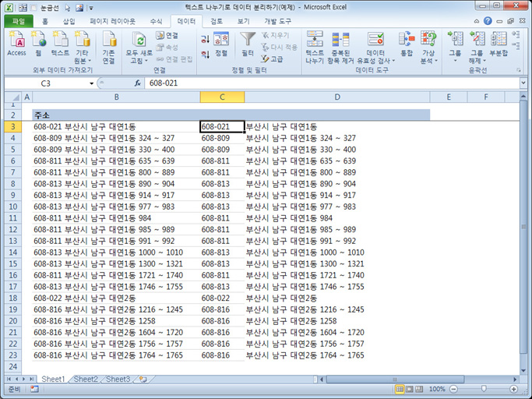Toggle Filter (필터) funnel
This screenshot has height=399, width=532.
coord(248,44)
